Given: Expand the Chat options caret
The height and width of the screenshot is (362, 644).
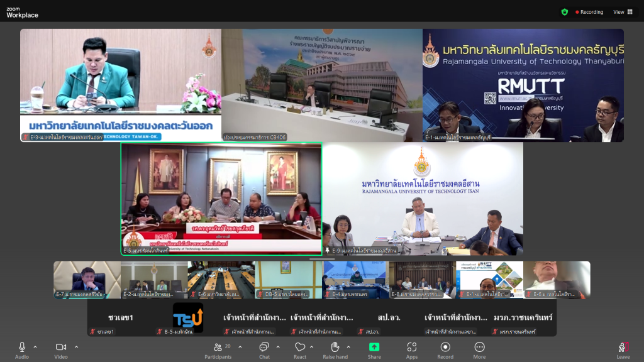Looking at the screenshot, I should 278,347.
